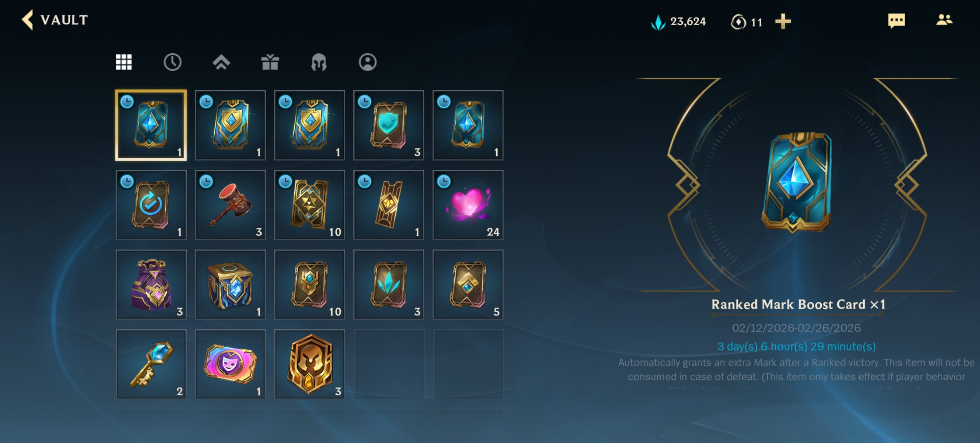This screenshot has height=443, width=980.
Task: Select the refresh checkmark card item
Action: [x=151, y=205]
